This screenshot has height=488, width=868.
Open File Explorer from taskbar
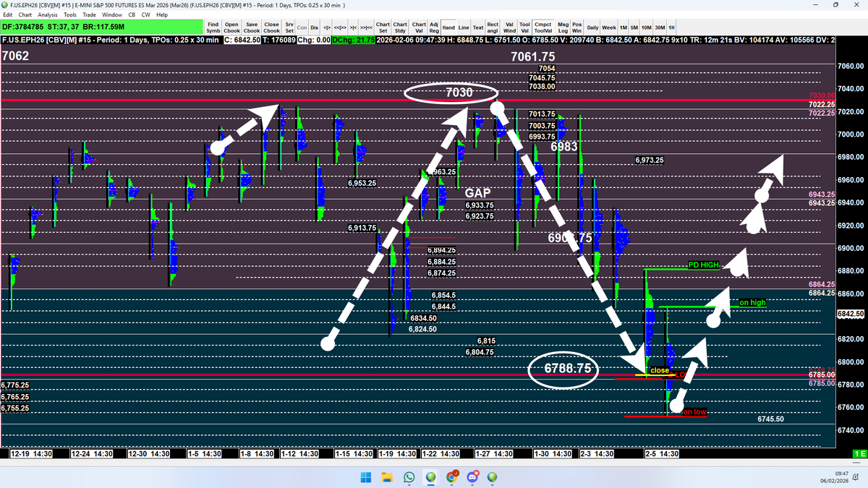pyautogui.click(x=388, y=477)
